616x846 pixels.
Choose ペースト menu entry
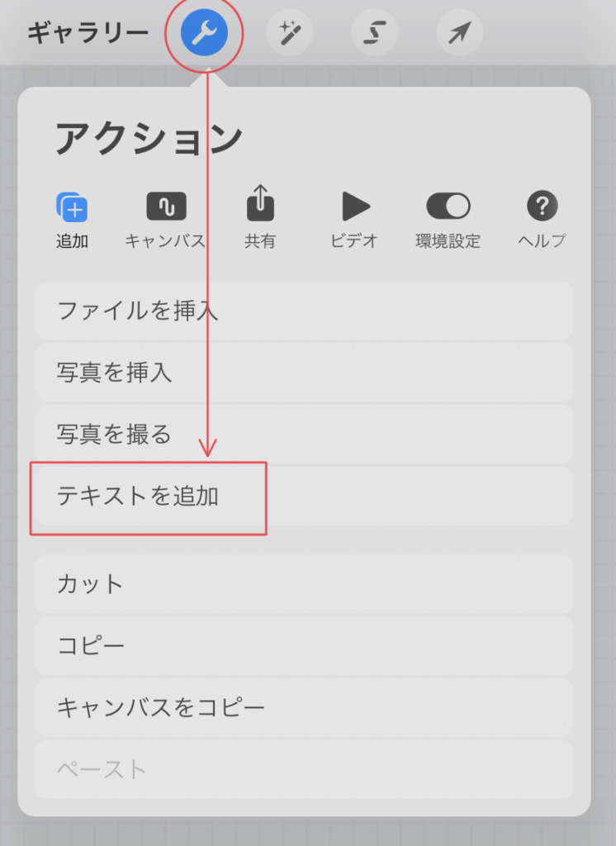coord(304,769)
